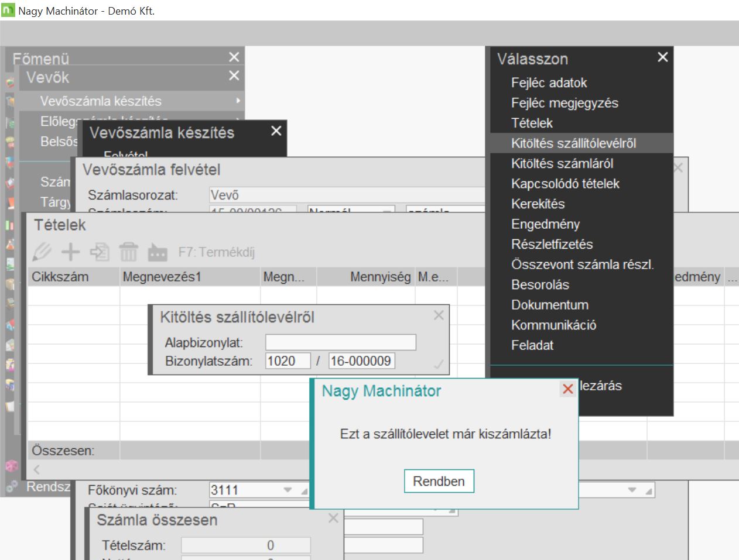
Task: Select Fejléc megjegyzés in Válasszon menu
Action: point(564,103)
